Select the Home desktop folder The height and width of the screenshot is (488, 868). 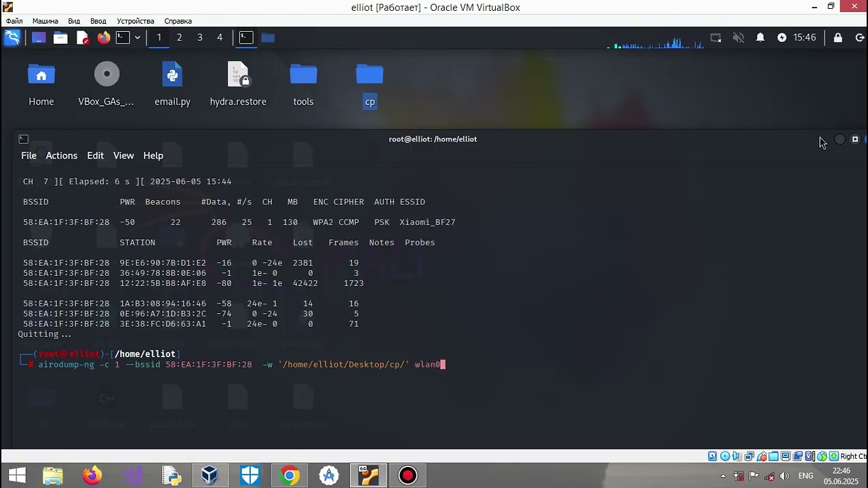click(41, 85)
